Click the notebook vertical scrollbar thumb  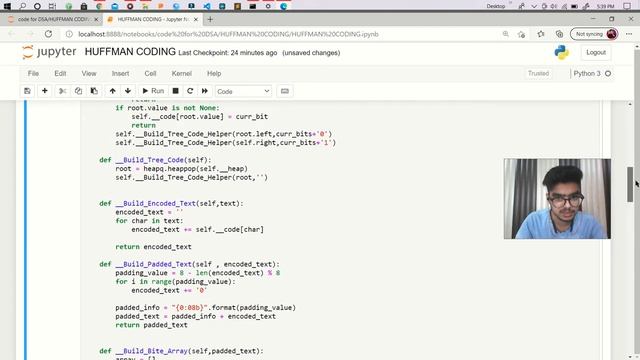pyautogui.click(x=630, y=184)
